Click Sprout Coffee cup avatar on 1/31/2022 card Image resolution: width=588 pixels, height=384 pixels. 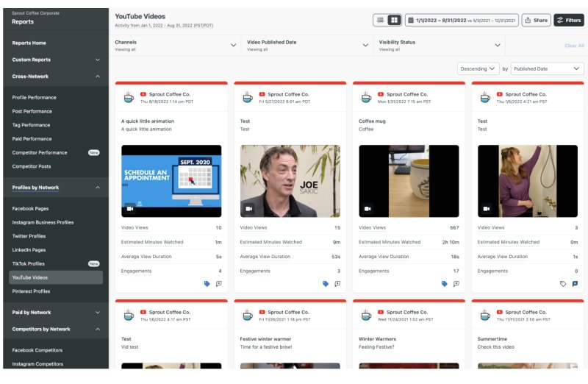(366, 97)
